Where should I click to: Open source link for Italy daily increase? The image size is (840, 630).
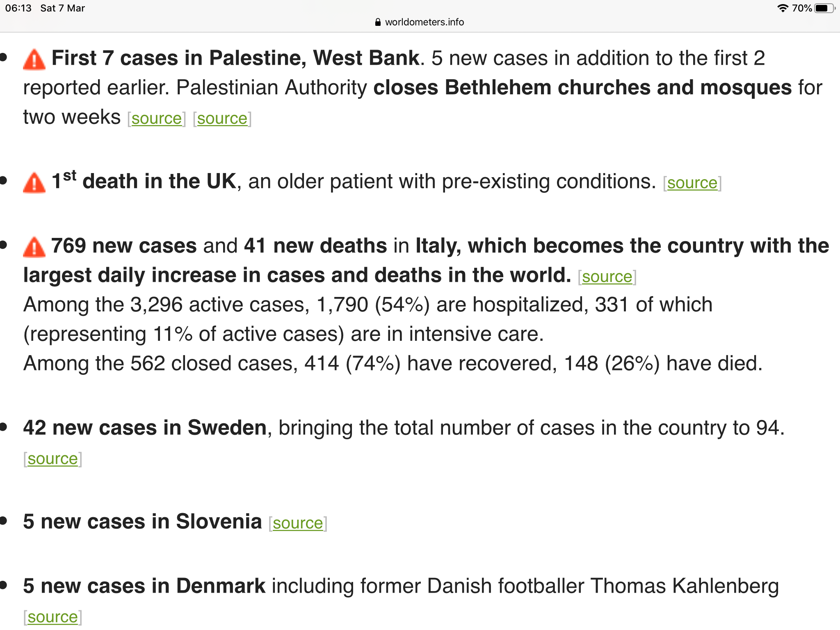click(x=607, y=277)
